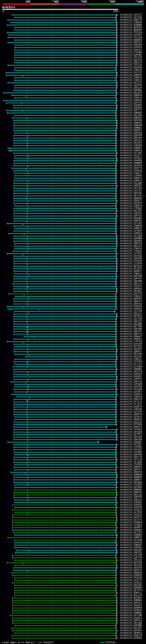Open hit UniRef100_P93004
This screenshot has height=644, width=146.
[x=131, y=32]
